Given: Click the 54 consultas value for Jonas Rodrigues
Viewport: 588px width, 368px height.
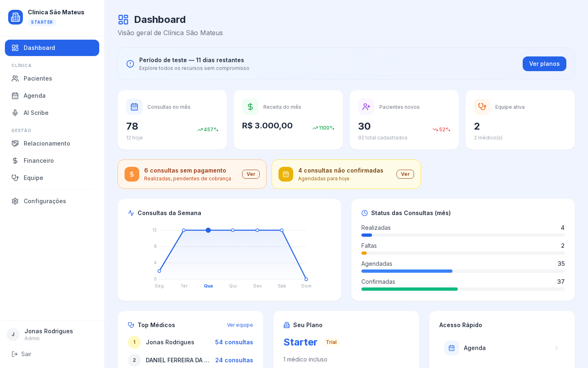Looking at the screenshot, I should click(234, 342).
